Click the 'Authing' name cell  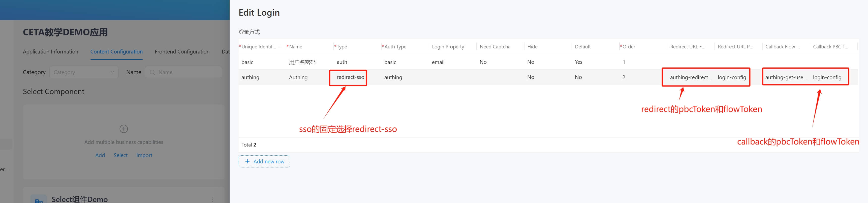[x=298, y=77]
